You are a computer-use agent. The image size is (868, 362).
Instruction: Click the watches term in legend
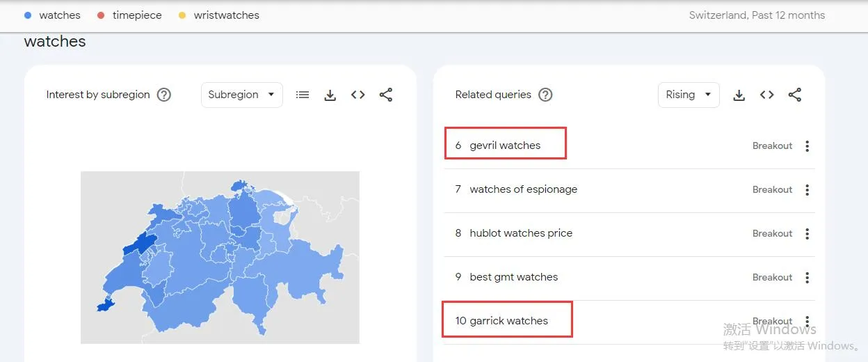tap(60, 15)
